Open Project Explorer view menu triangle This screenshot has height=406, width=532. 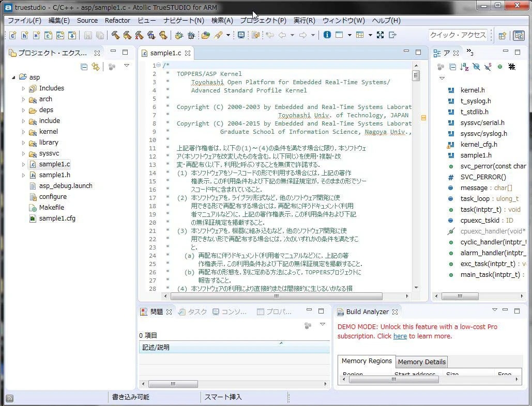[x=127, y=66]
